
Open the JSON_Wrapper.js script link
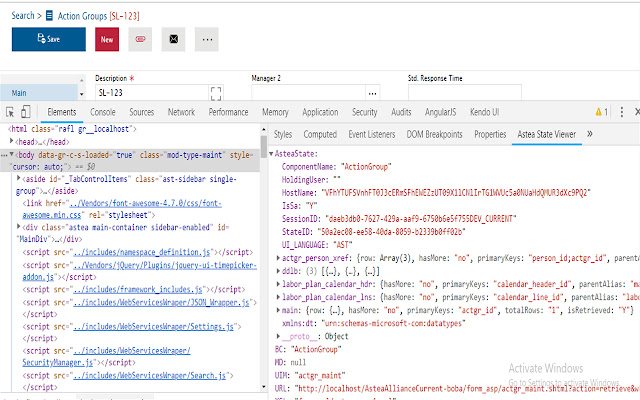162,302
